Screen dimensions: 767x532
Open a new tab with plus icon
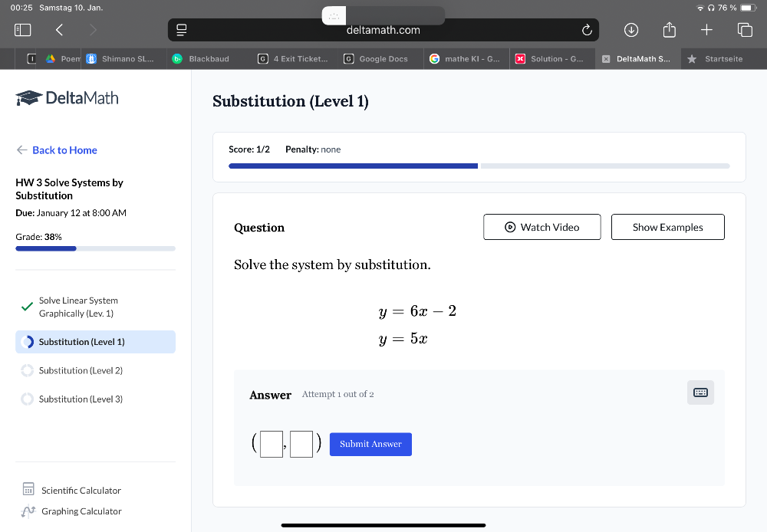point(706,30)
